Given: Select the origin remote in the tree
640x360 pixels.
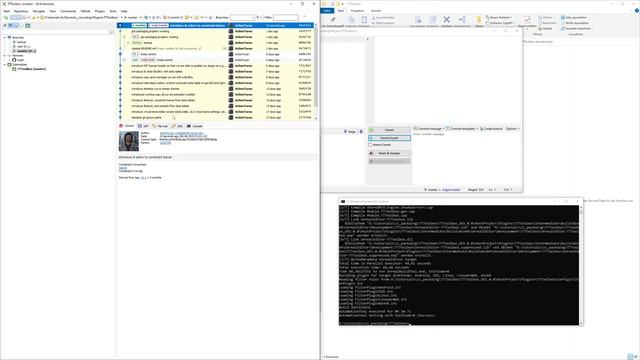Looking at the screenshot, I should [20, 60].
